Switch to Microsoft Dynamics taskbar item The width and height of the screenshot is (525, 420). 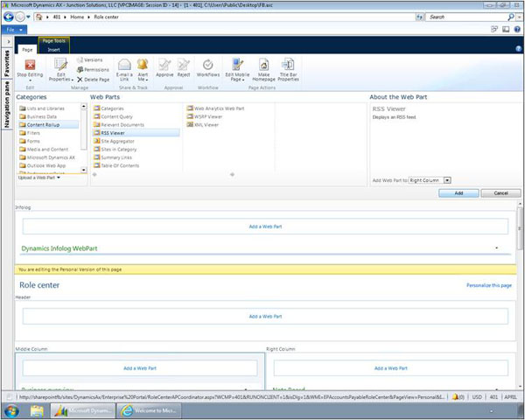tap(83, 410)
